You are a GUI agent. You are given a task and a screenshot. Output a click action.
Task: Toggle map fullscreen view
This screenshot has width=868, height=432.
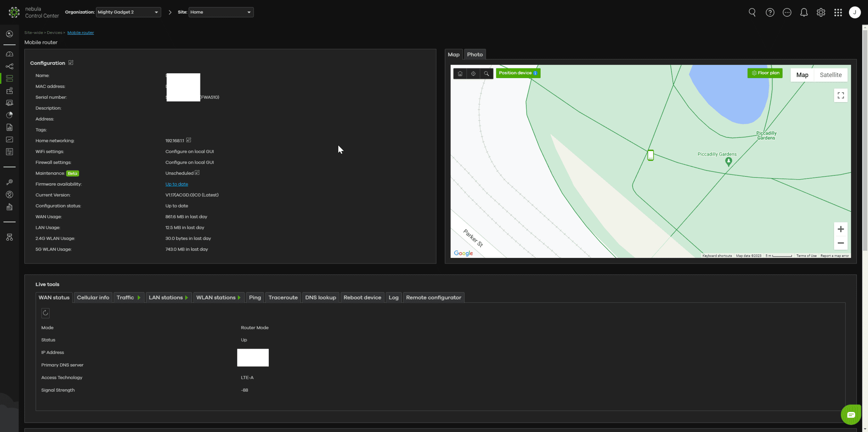click(841, 95)
